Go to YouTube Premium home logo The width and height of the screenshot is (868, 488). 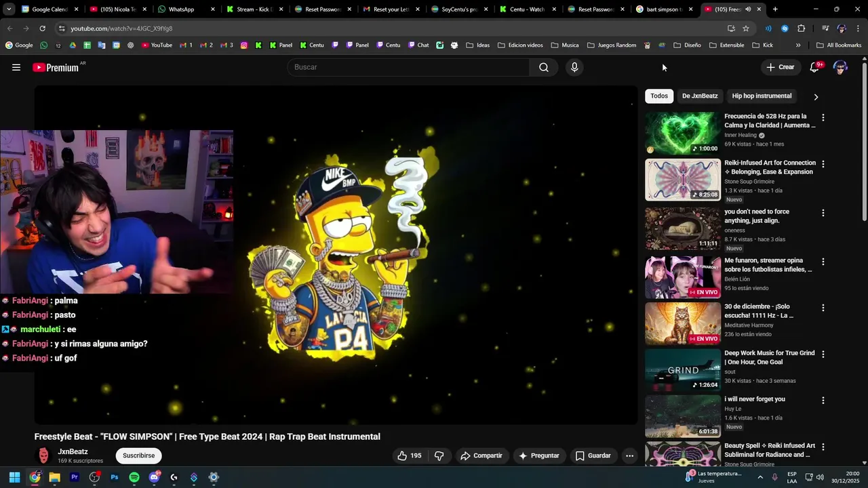tap(56, 67)
